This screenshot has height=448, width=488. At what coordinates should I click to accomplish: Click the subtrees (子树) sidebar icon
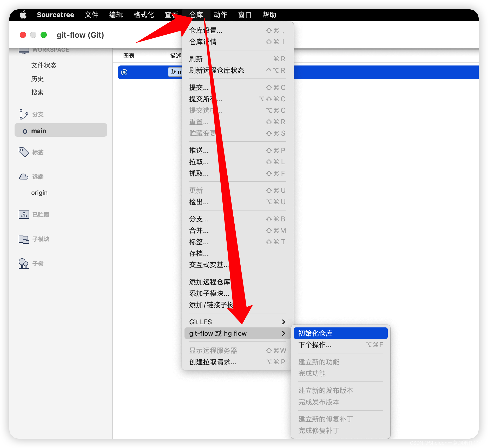coord(24,263)
